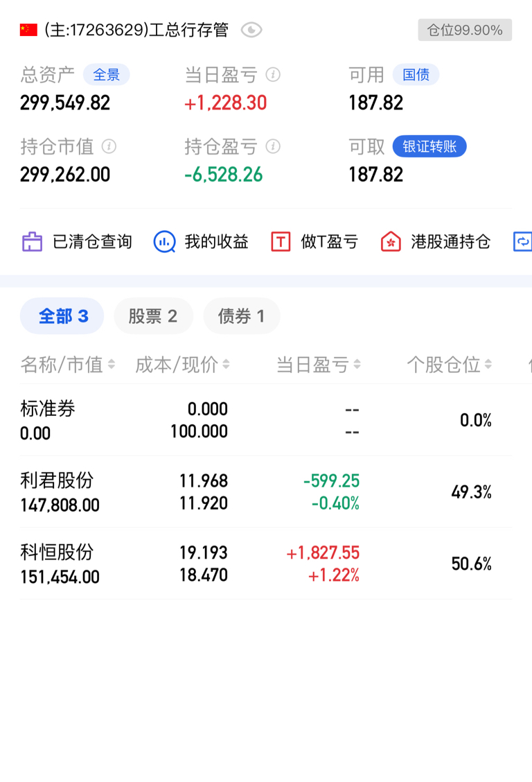This screenshot has width=532, height=782.
Task: Tap the info icon next to 持仓盈亏
Action: 273,147
